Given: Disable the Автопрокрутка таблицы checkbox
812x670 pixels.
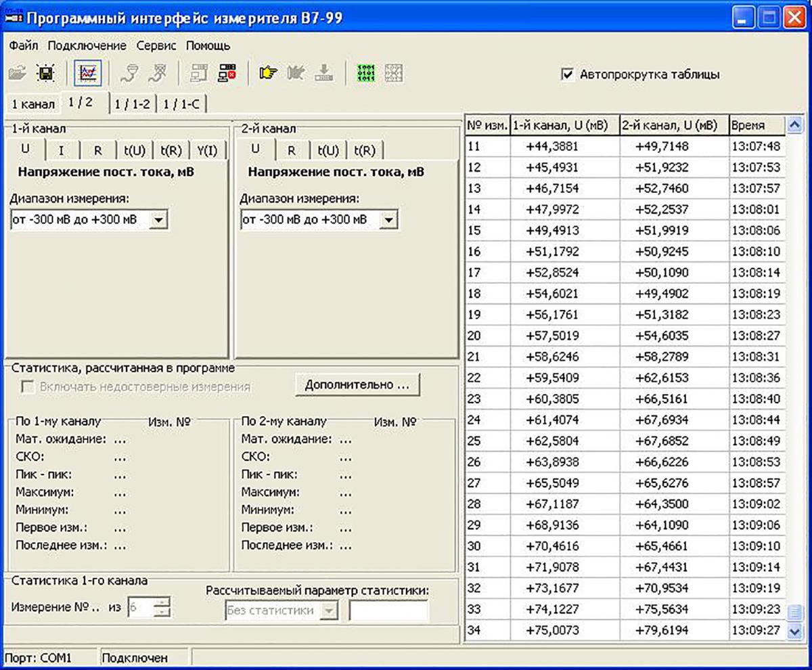Looking at the screenshot, I should pos(568,74).
